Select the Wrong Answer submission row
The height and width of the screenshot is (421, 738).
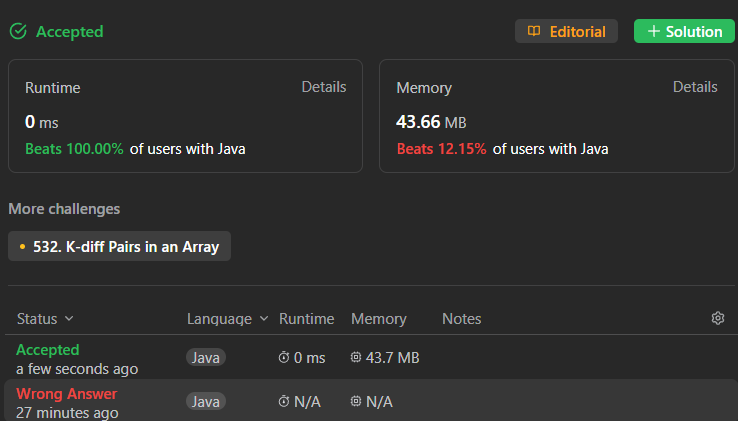[x=67, y=394]
